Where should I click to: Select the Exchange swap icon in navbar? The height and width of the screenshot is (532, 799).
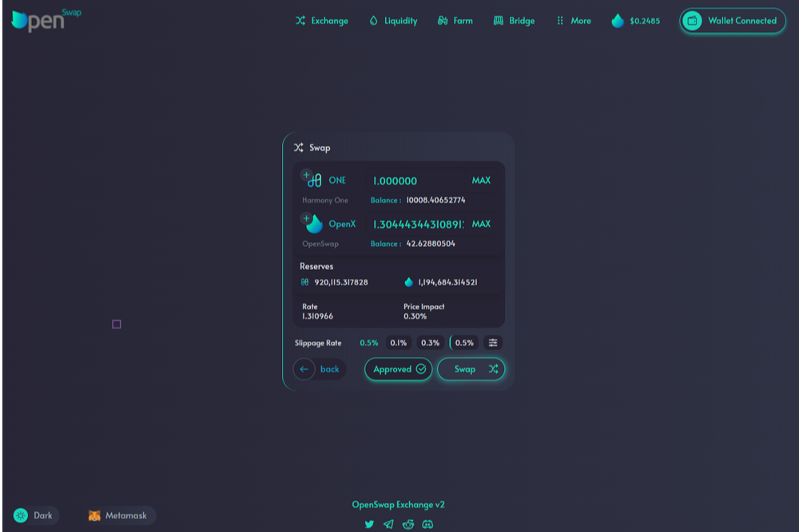tap(300, 21)
